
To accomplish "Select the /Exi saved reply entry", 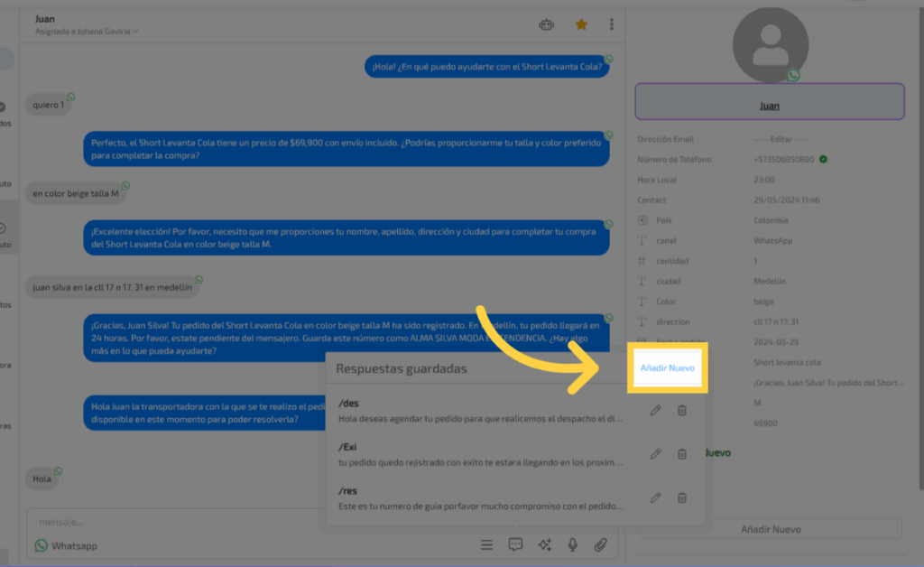I will click(x=480, y=453).
